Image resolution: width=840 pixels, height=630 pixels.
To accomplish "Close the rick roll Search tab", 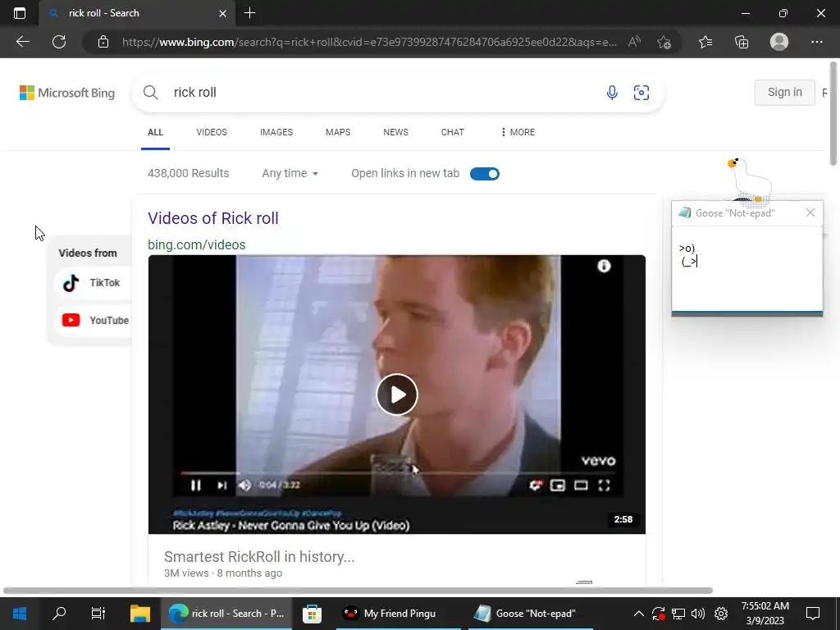I will pos(223,13).
